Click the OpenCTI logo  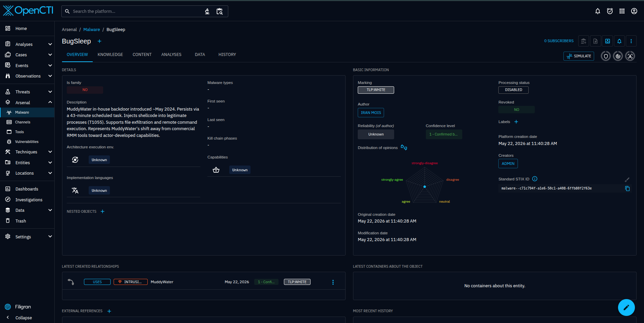point(28,11)
